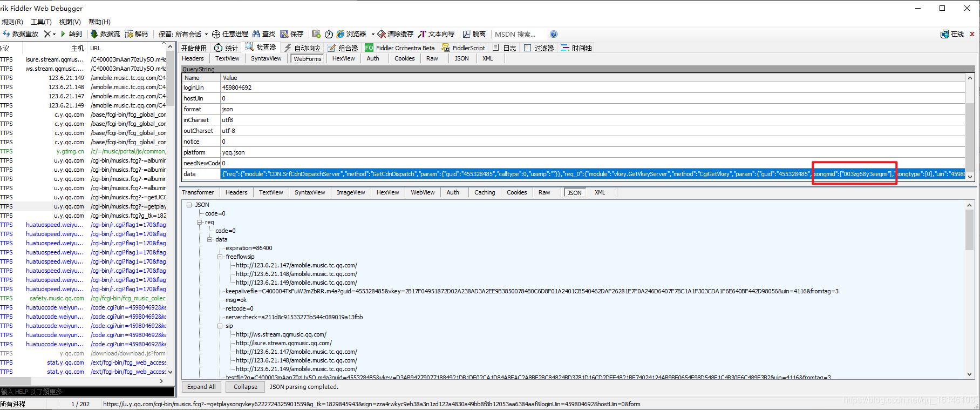Viewport: 980px width, 410px height.
Task: Open the View (视图) menu
Action: pyautogui.click(x=70, y=22)
